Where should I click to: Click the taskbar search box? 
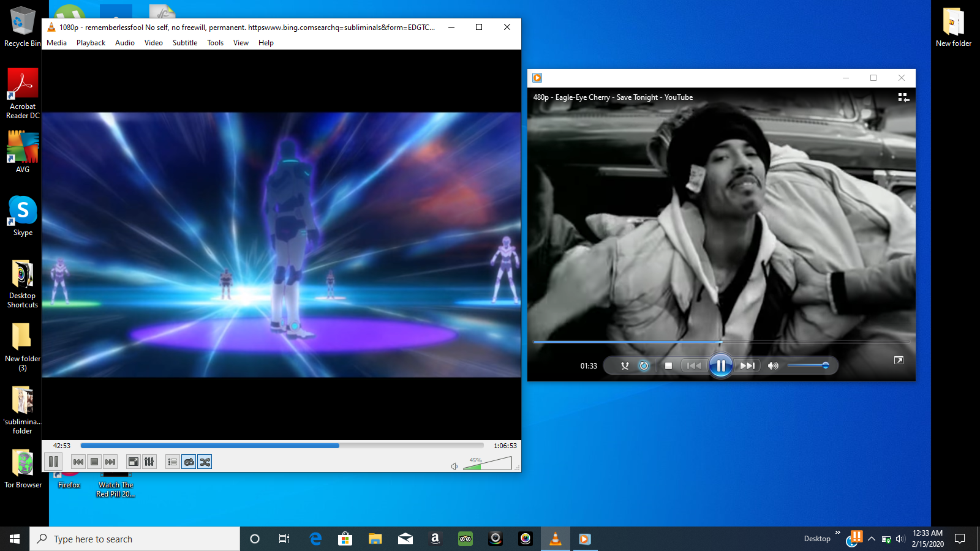pos(135,539)
